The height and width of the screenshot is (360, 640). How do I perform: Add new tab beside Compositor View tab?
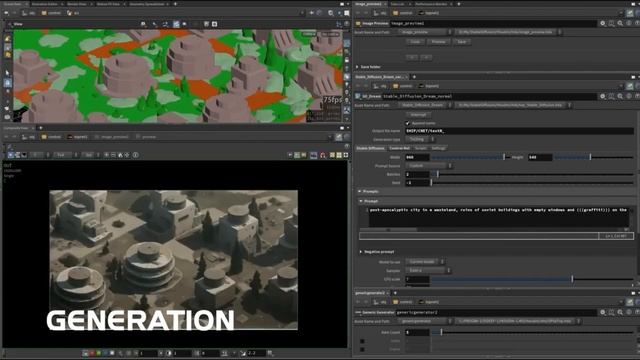pyautogui.click(x=40, y=128)
